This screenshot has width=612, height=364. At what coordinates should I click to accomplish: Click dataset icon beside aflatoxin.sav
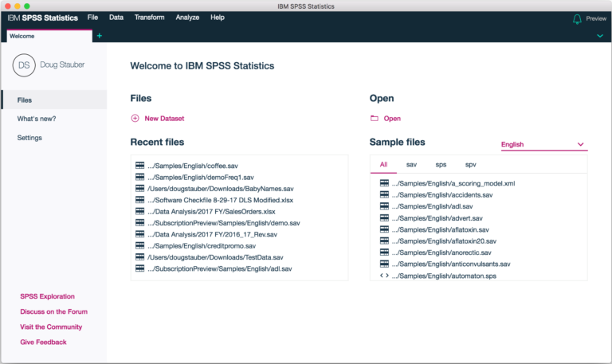click(x=384, y=229)
